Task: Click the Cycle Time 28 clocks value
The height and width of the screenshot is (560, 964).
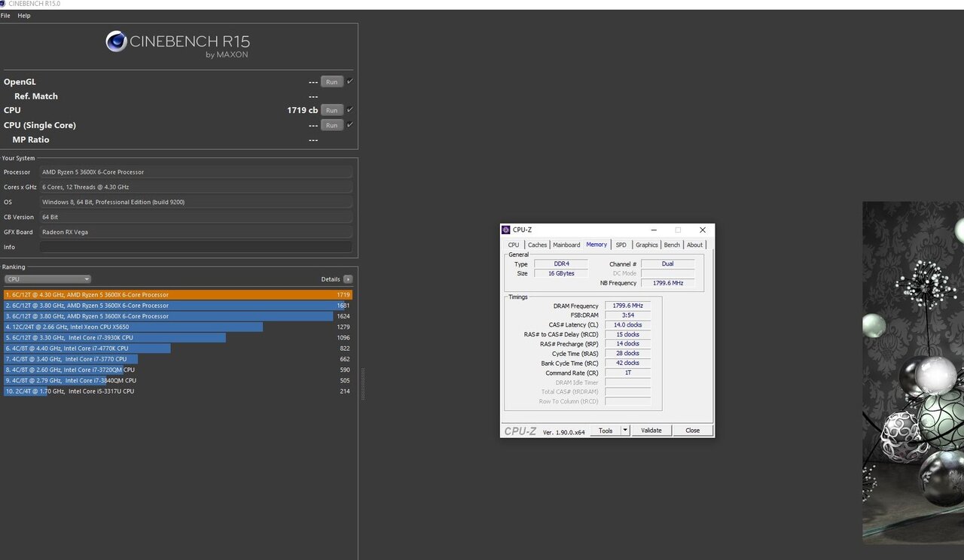Action: click(x=627, y=353)
